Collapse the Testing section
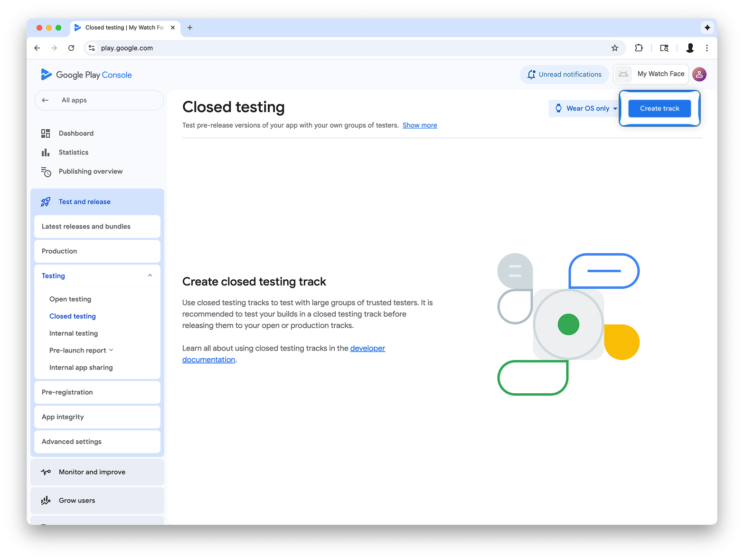Screen dimensions: 744x560 click(150, 275)
